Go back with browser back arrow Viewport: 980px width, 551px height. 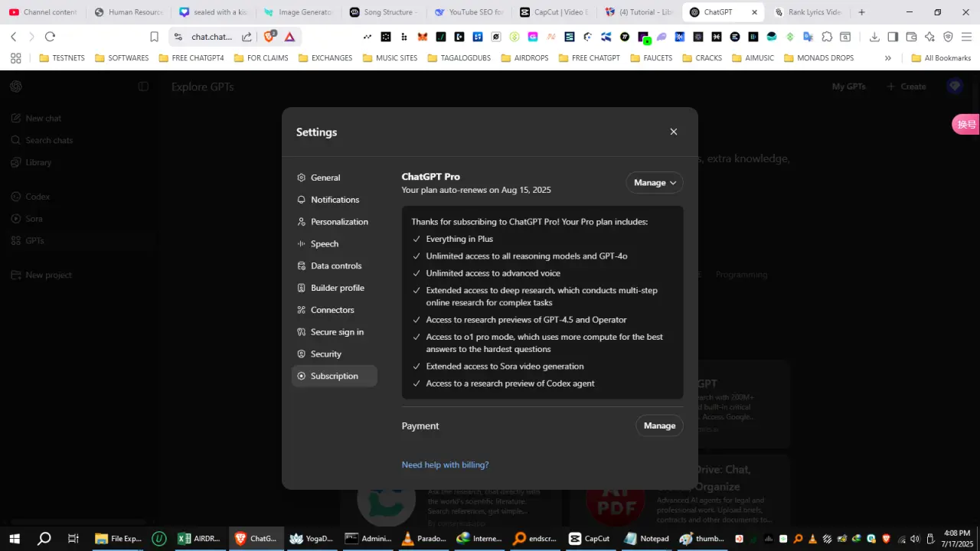(14, 37)
